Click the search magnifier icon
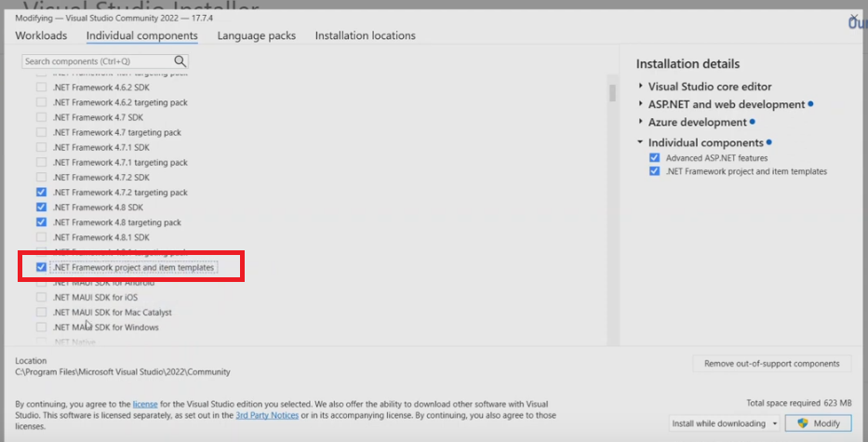The height and width of the screenshot is (442, 868). pyautogui.click(x=180, y=60)
